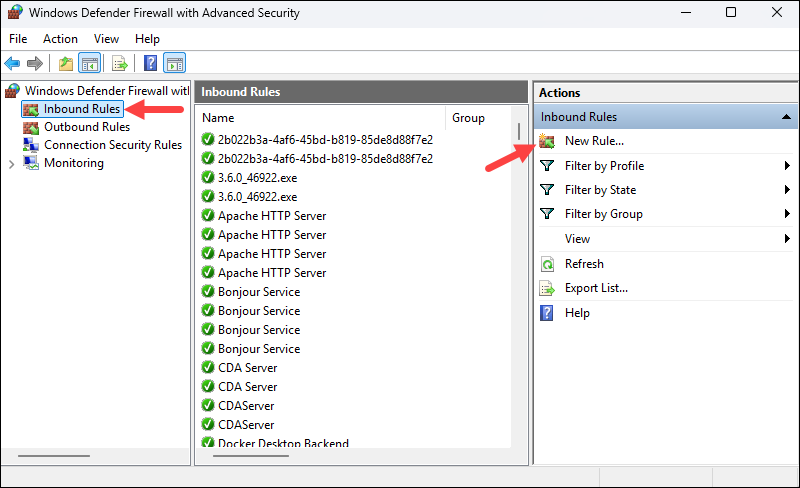Click the Refresh action icon
Viewport: 800px width, 488px height.
(x=547, y=264)
